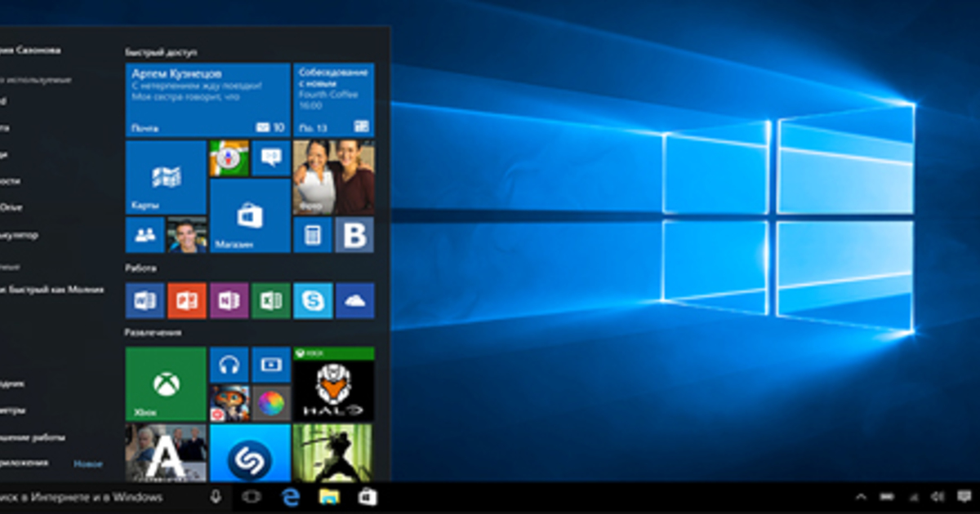This screenshot has width=980, height=514.
Task: Click the Cortana microphone in search box
Action: (x=216, y=497)
